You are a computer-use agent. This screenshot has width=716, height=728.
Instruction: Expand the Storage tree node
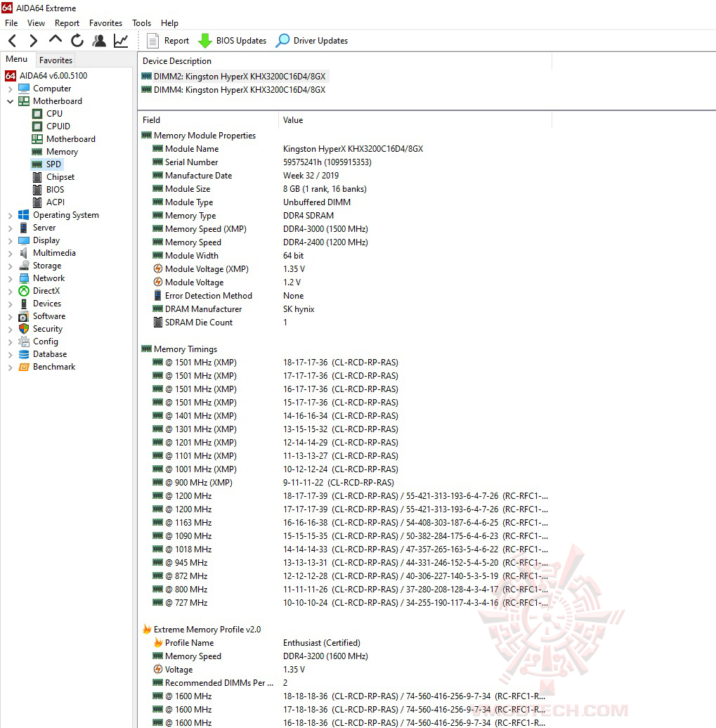point(11,266)
